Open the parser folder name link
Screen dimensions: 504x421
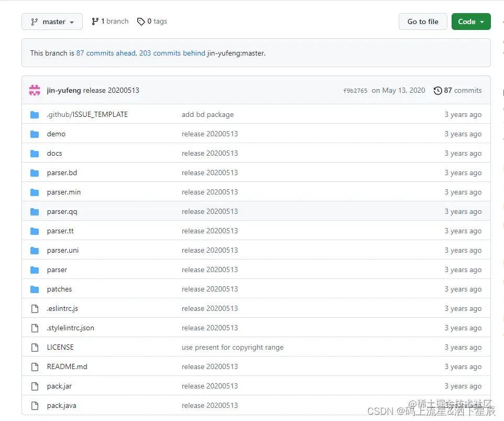tap(57, 270)
